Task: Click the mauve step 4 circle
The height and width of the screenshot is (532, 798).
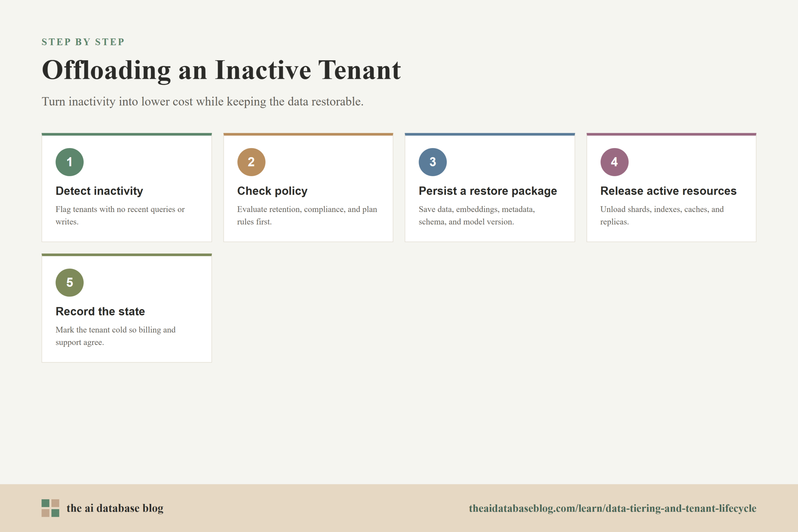Action: click(614, 162)
